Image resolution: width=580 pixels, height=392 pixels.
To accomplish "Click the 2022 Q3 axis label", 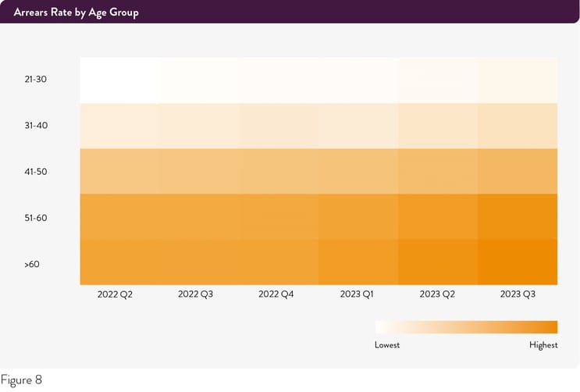I will point(196,294).
